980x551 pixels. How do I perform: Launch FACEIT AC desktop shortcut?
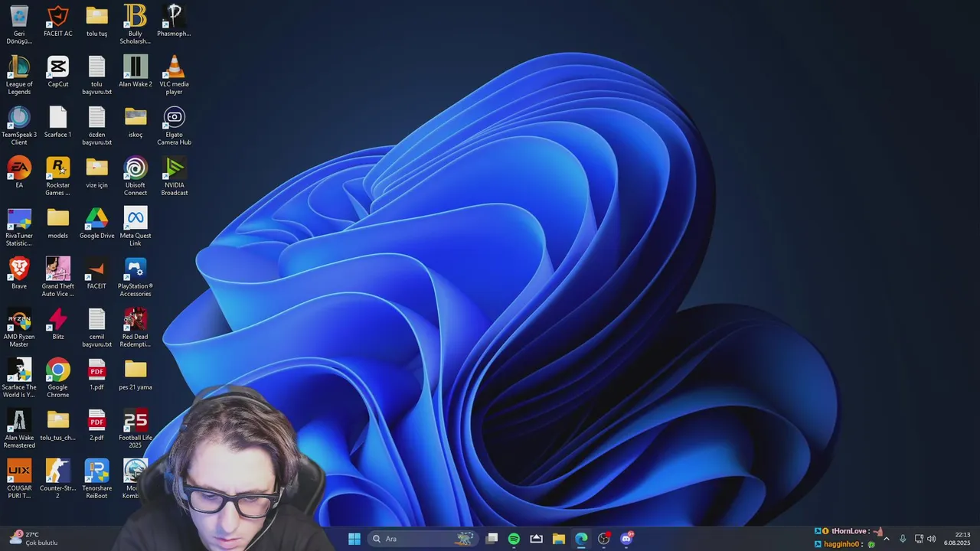[58, 21]
